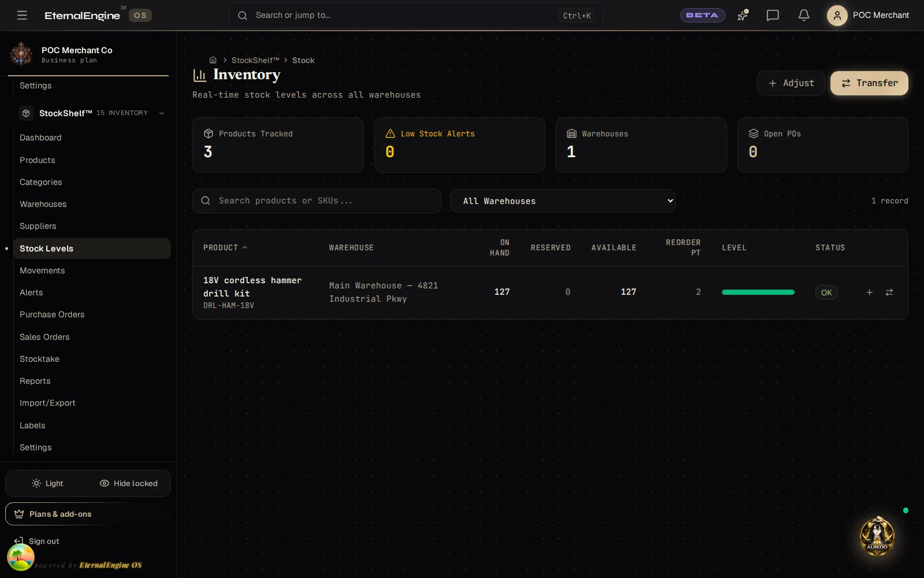The height and width of the screenshot is (578, 924).
Task: Focus the Search products or SKUs field
Action: pyautogui.click(x=317, y=201)
